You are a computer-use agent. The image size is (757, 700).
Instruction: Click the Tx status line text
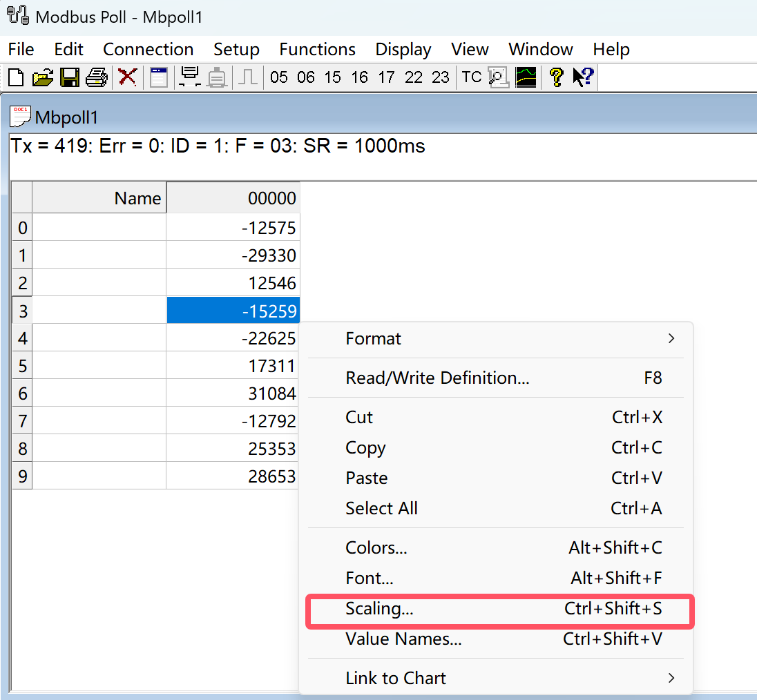coord(218,146)
